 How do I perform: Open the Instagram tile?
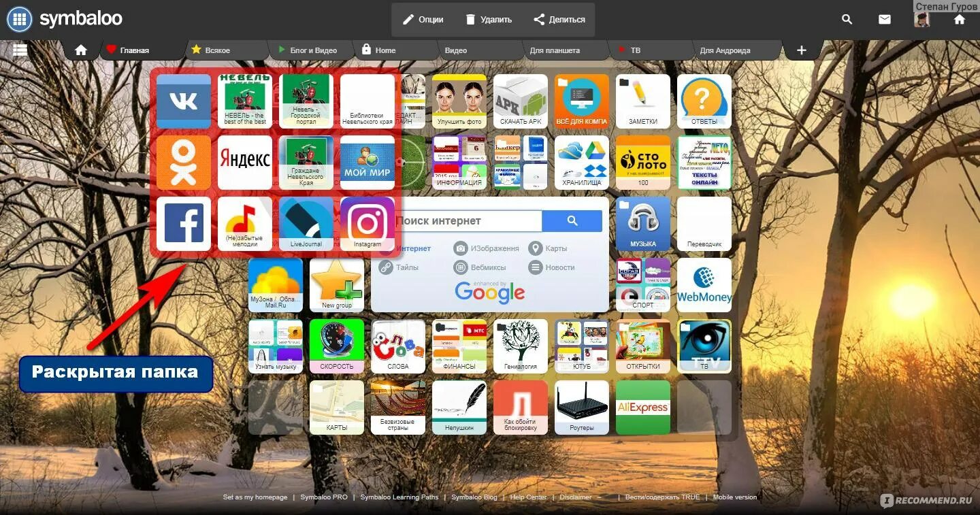[x=367, y=224]
